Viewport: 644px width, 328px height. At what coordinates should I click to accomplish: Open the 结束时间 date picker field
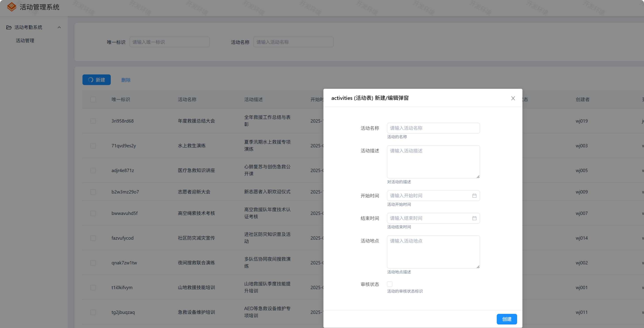tap(429, 218)
